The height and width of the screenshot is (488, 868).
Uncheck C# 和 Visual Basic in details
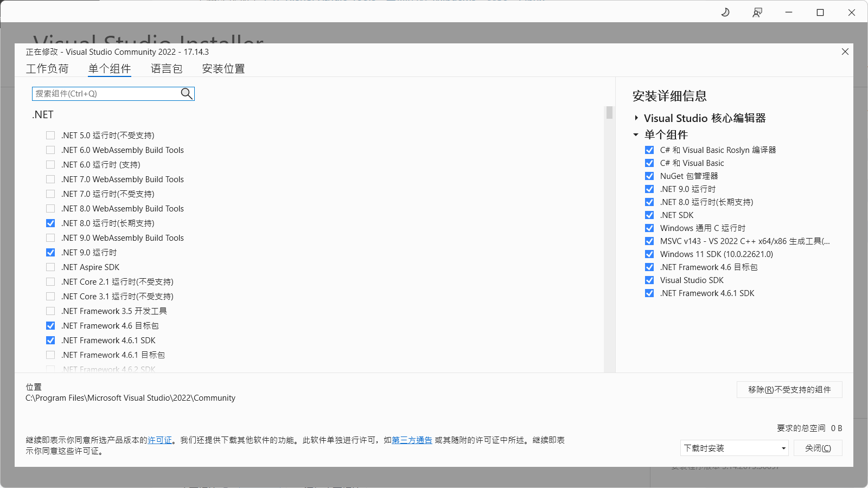point(649,163)
